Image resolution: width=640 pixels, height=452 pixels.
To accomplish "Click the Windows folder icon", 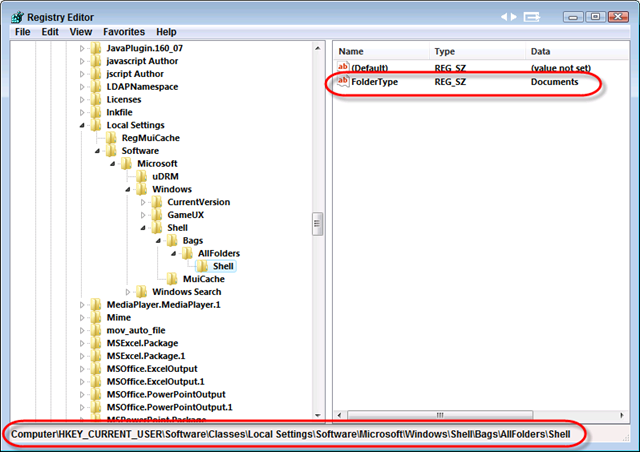I will coord(142,189).
